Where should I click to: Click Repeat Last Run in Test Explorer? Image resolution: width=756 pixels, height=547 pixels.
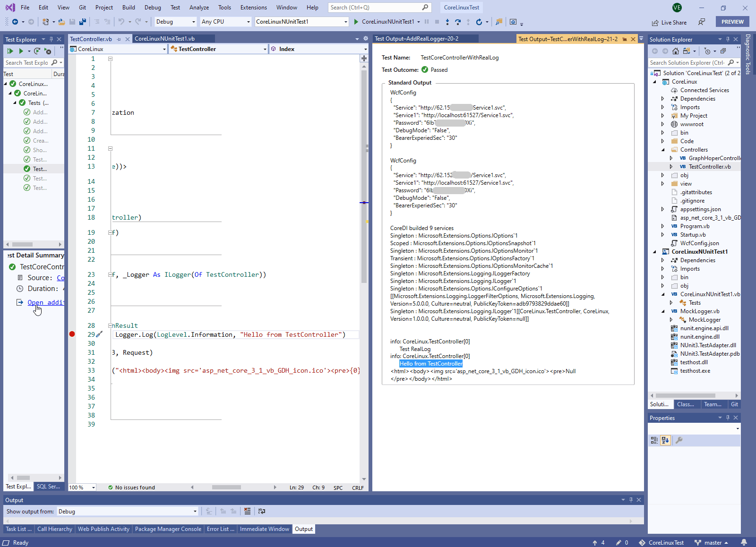point(37,51)
